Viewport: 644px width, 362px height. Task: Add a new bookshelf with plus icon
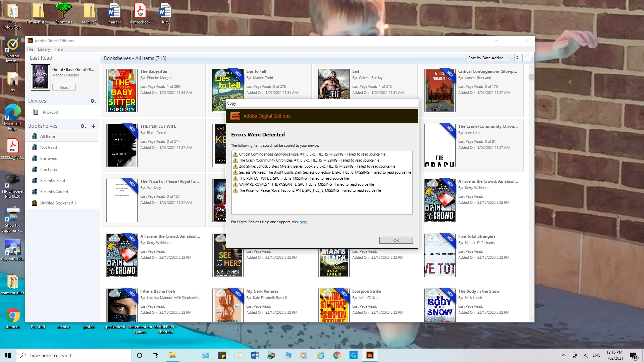pyautogui.click(x=93, y=126)
